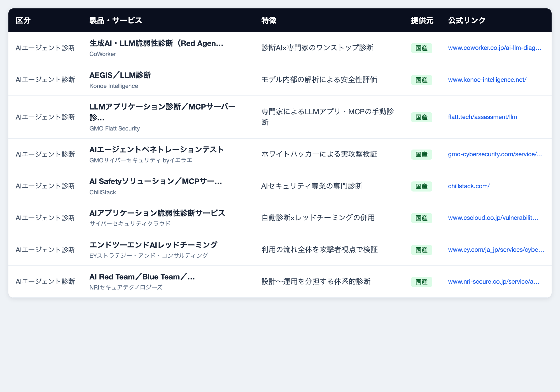
Task: Open the www.nri-secure.co.jp service link
Action: pos(494,282)
